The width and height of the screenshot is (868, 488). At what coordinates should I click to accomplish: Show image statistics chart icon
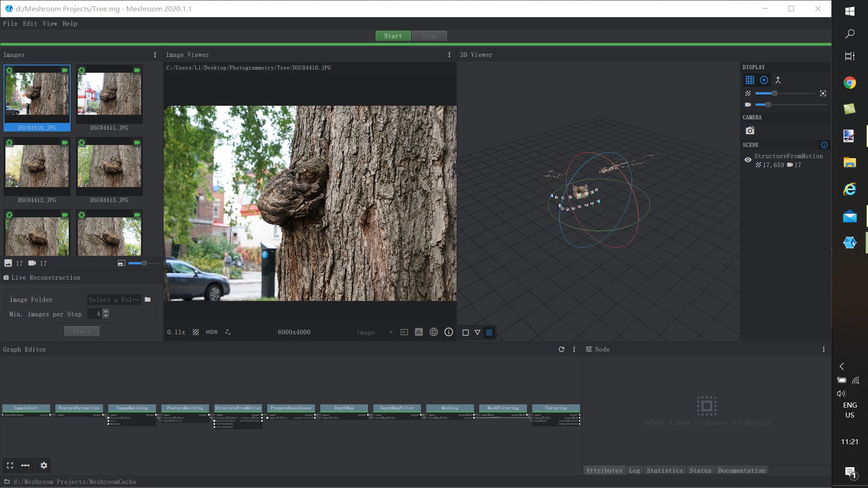click(419, 332)
